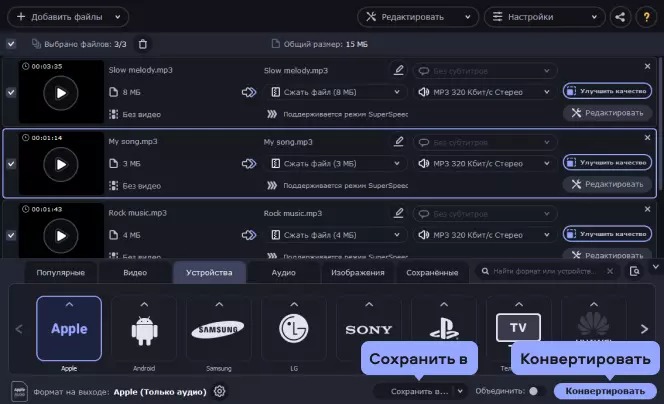This screenshot has height=404, width=664.
Task: Play Slow melody.mp3 preview
Action: click(61, 93)
